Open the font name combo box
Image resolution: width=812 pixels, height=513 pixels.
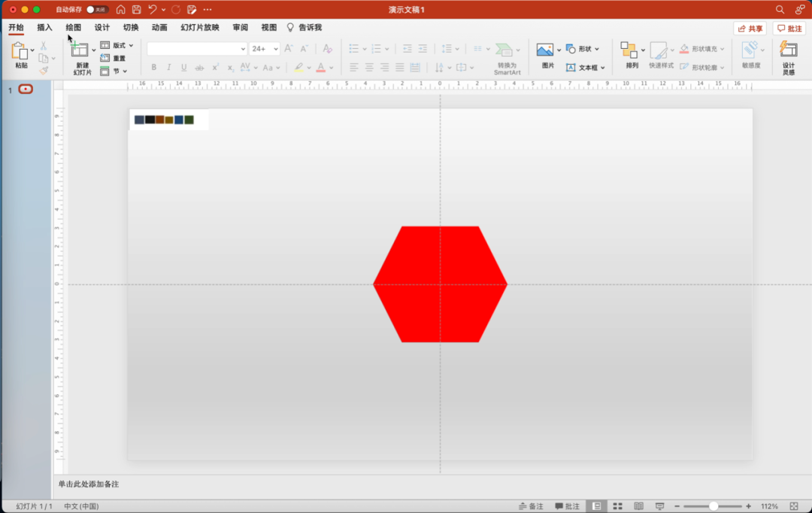coord(197,49)
